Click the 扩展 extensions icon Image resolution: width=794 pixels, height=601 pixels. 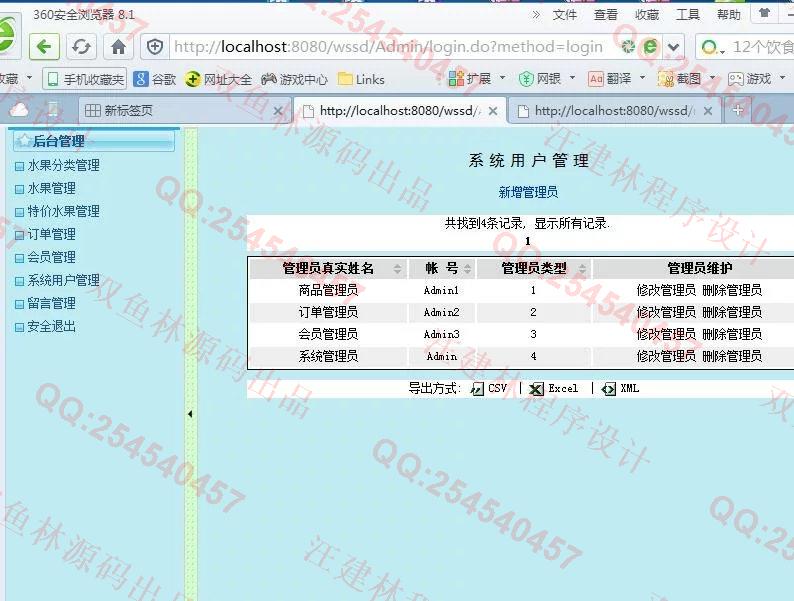[456, 78]
